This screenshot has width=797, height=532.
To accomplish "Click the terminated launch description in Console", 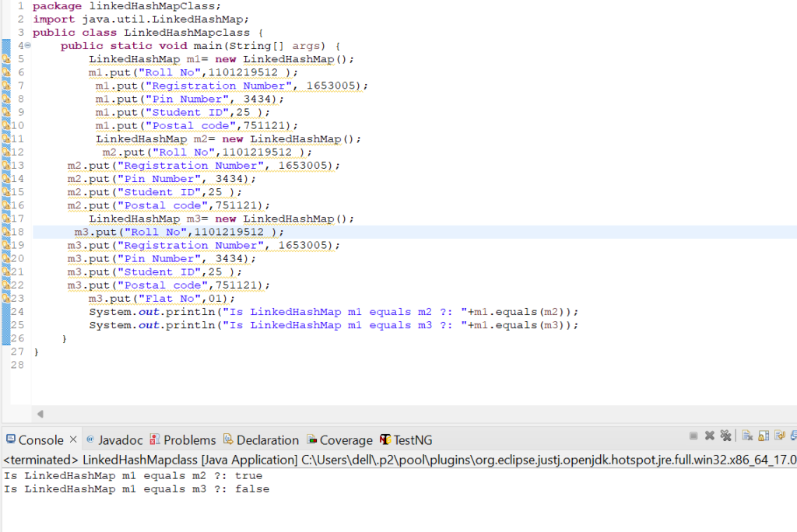I will 399,460.
